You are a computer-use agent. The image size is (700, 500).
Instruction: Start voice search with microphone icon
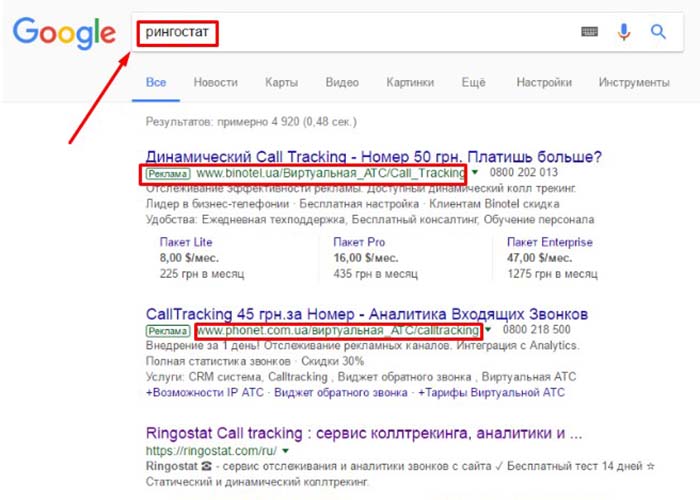pyautogui.click(x=624, y=32)
